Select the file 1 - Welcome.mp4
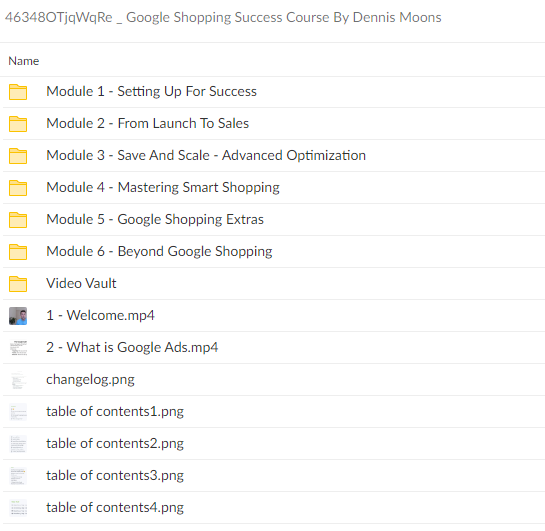This screenshot has width=545, height=531. tap(100, 315)
